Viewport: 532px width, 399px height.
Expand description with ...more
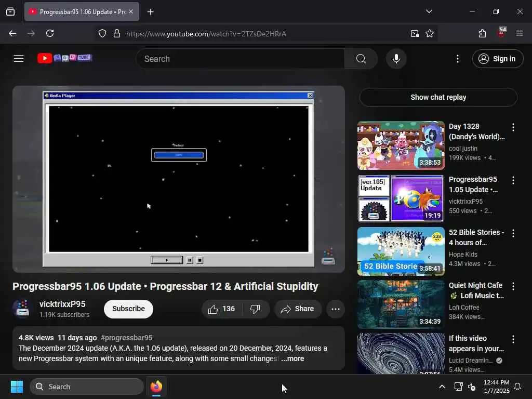point(292,358)
